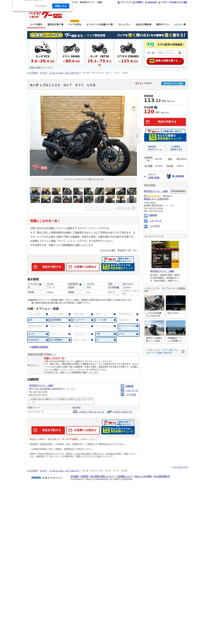Click help icon next to モデル年式
Image resolution: width=215 pixels, height=644 pixels.
[x=40, y=284]
